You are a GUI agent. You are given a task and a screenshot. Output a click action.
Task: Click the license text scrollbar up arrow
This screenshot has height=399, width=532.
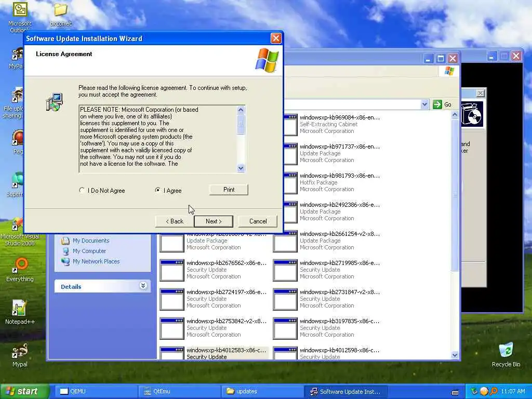point(241,110)
